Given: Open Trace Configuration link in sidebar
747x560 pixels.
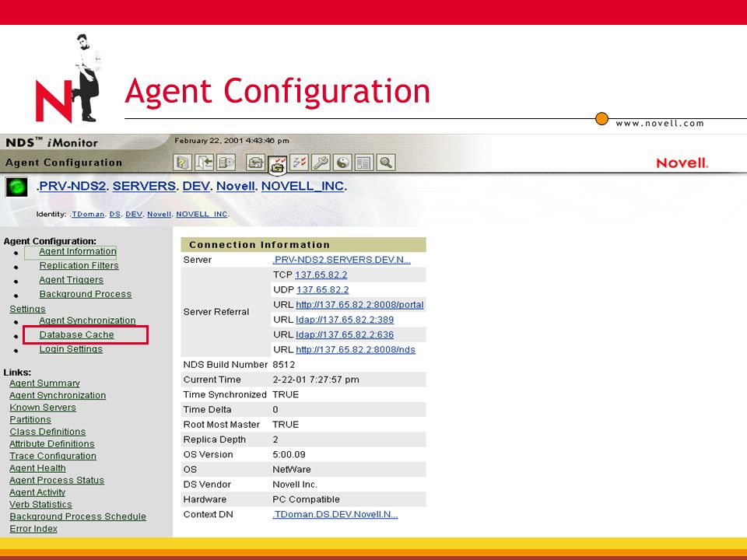Looking at the screenshot, I should 53,457.
